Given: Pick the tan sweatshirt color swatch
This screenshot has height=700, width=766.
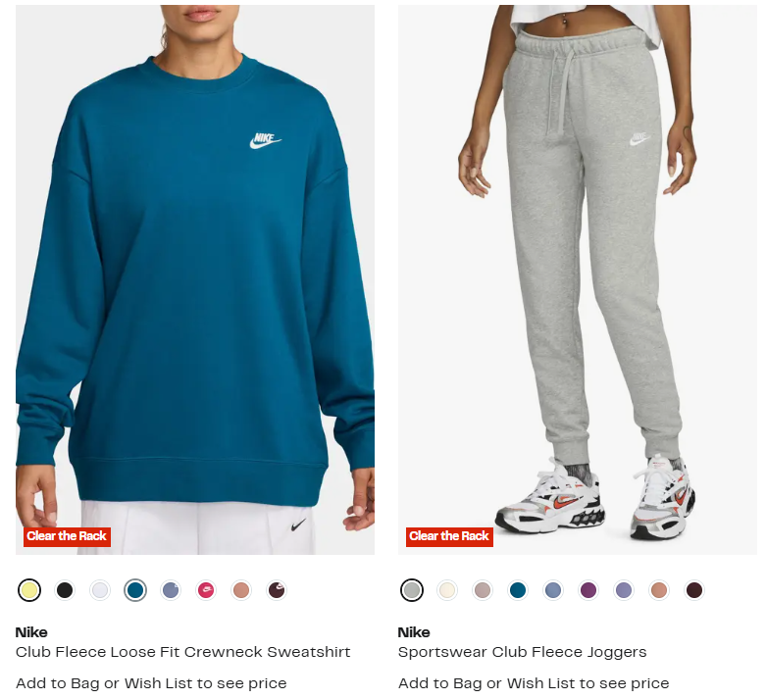Looking at the screenshot, I should click(241, 590).
